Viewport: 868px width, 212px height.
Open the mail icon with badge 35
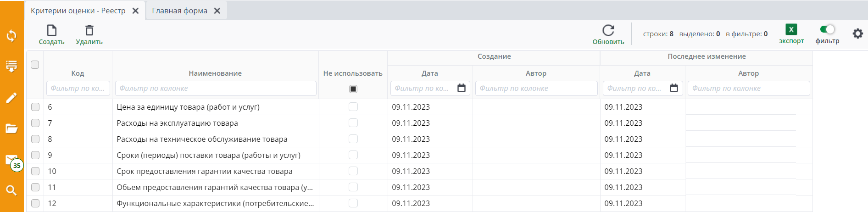pos(11,160)
